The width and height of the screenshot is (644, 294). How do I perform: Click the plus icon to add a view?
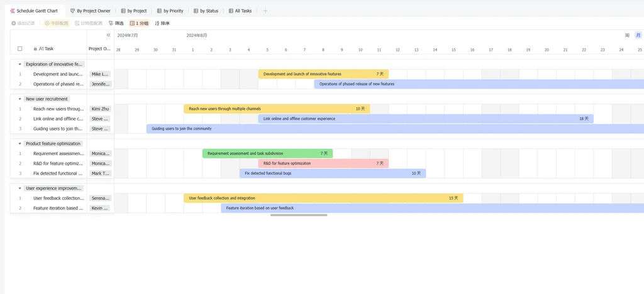click(265, 11)
